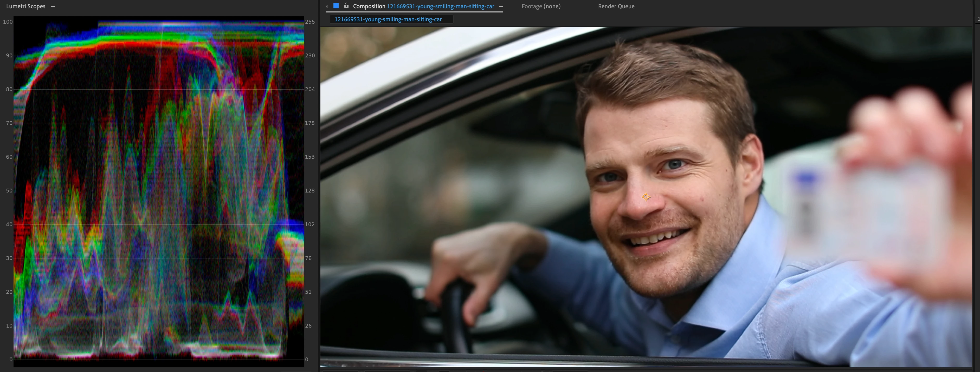This screenshot has height=372, width=980.
Task: Select the Lumetri Scopes panel title
Action: coord(25,6)
